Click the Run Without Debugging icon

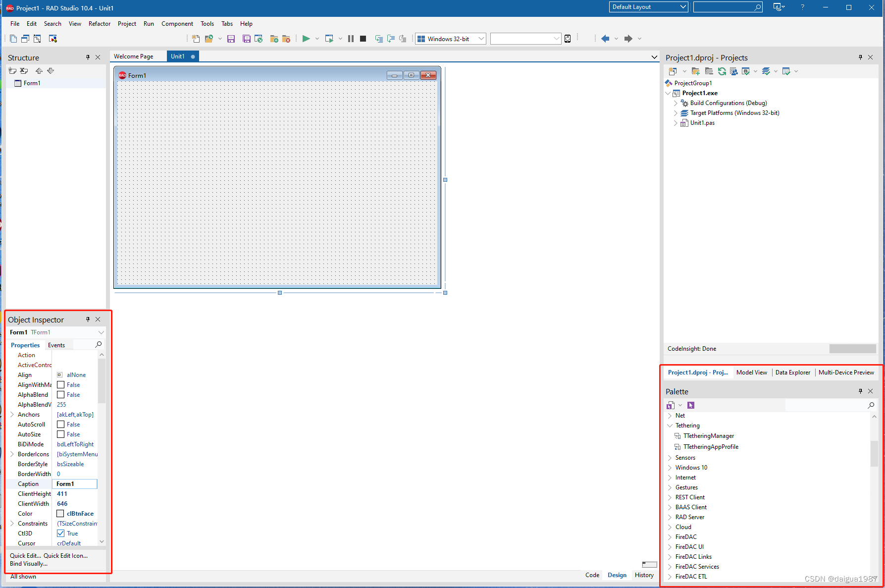tap(329, 39)
